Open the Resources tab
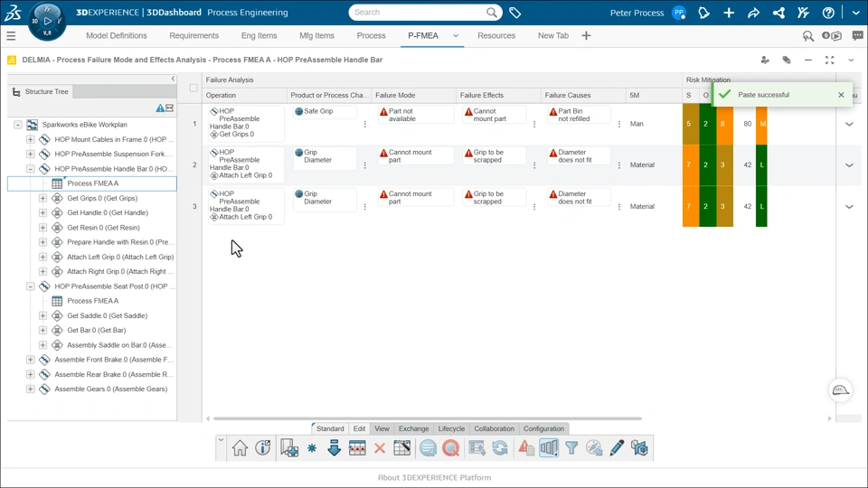The height and width of the screenshot is (488, 868). (496, 35)
